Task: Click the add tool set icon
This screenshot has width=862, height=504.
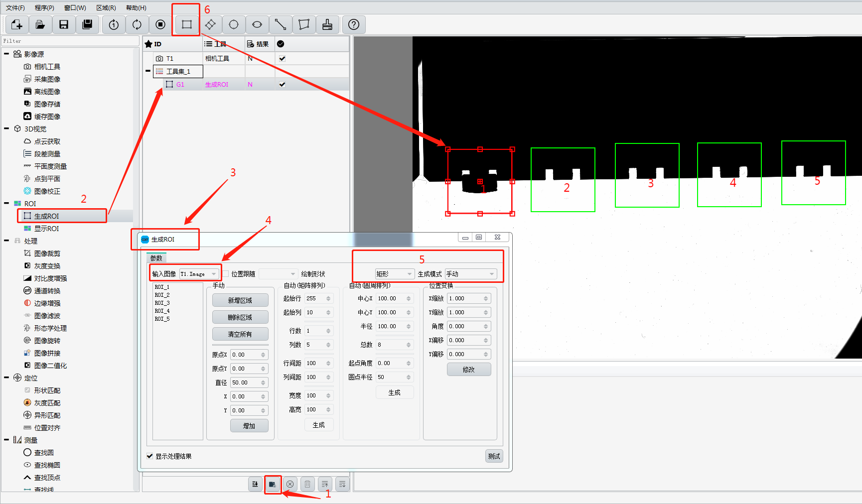Action: tap(273, 484)
